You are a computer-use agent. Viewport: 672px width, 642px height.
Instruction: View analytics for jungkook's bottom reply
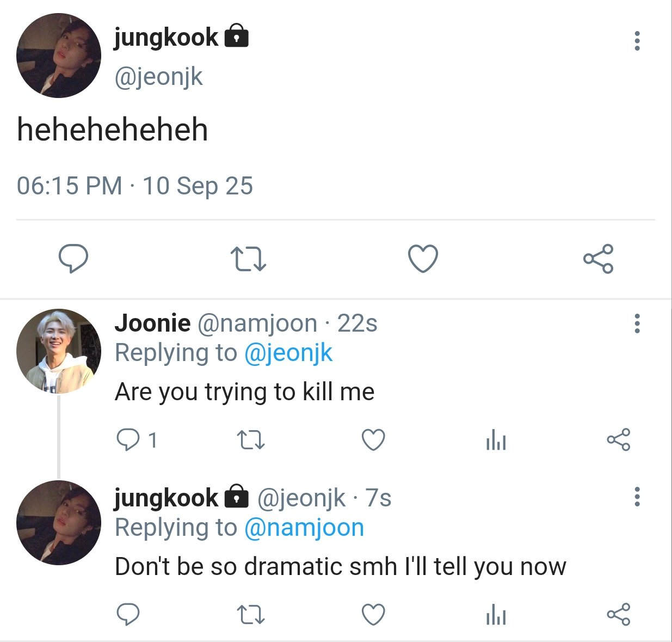pyautogui.click(x=496, y=615)
